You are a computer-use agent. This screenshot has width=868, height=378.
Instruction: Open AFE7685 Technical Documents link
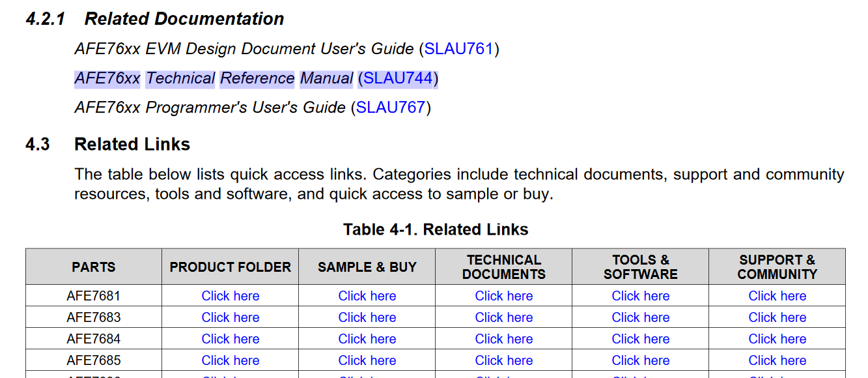click(x=504, y=360)
